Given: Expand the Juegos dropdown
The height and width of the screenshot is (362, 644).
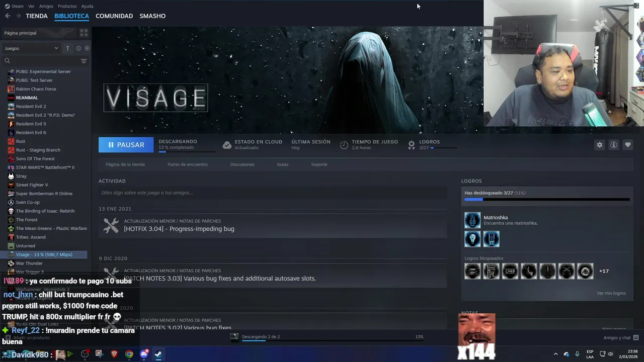Looking at the screenshot, I should (32, 48).
